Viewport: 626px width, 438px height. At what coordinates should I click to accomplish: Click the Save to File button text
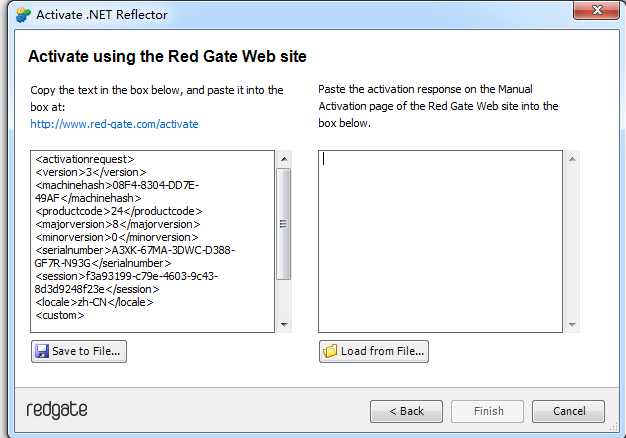coord(86,351)
